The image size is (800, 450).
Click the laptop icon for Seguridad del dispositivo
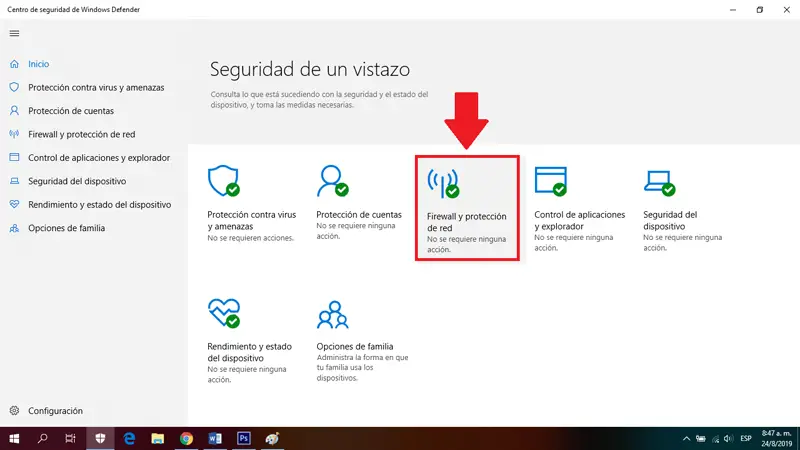14,181
